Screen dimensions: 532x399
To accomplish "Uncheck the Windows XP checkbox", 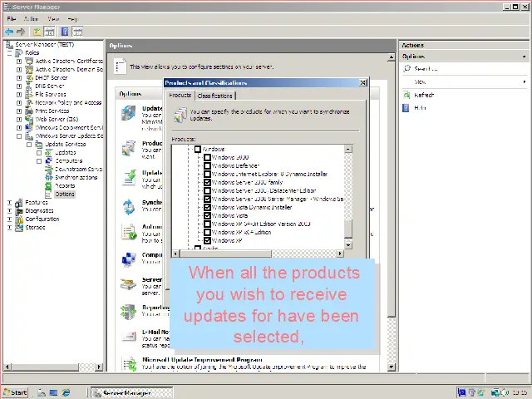I will click(x=207, y=240).
